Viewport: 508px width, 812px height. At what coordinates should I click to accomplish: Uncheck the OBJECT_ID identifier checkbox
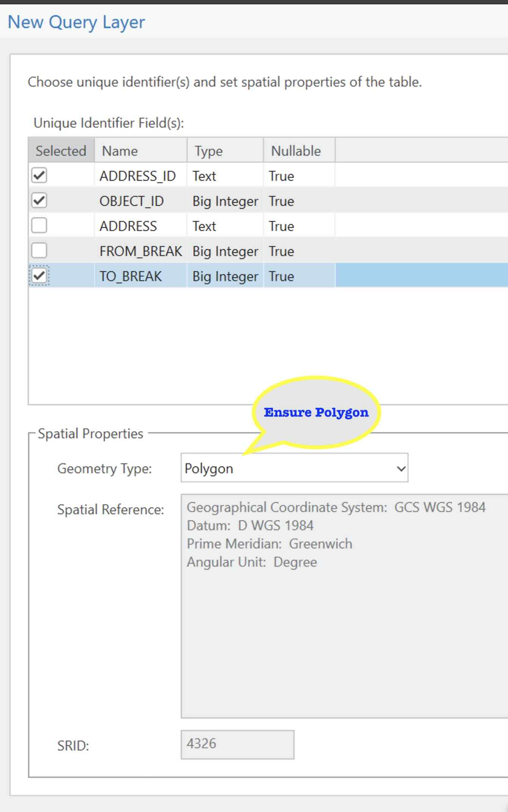click(39, 201)
